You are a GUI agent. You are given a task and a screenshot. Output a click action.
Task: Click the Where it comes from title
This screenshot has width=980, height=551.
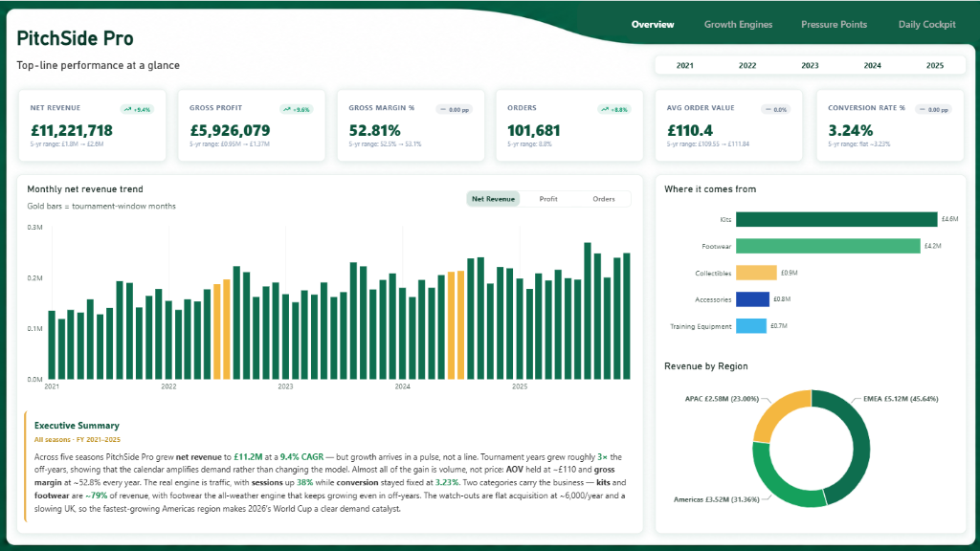710,188
